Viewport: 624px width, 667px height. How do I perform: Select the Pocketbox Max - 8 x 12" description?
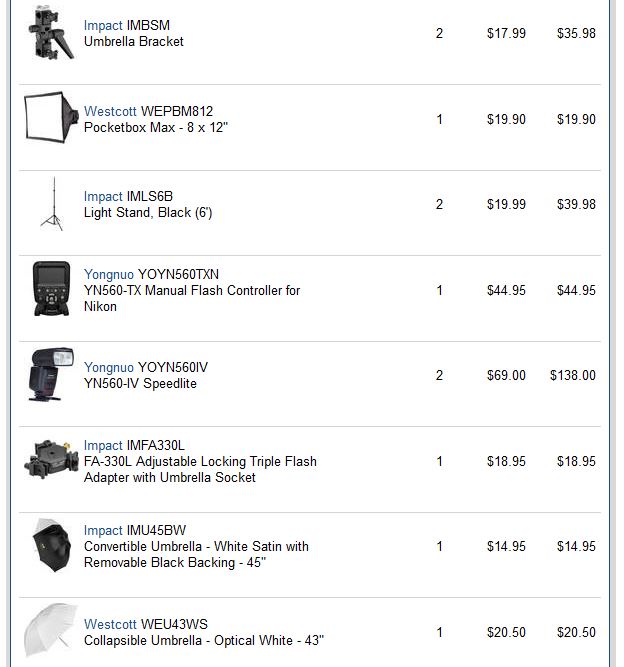156,127
